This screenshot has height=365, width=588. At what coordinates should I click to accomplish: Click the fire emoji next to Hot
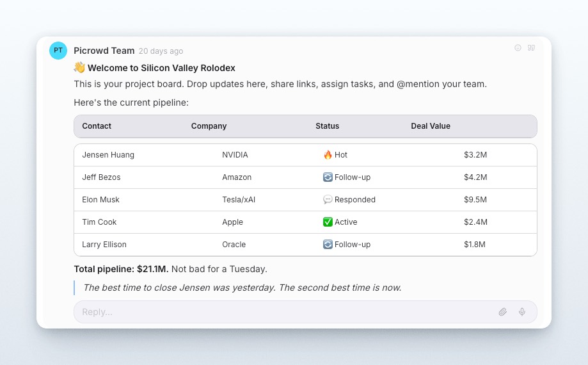328,154
